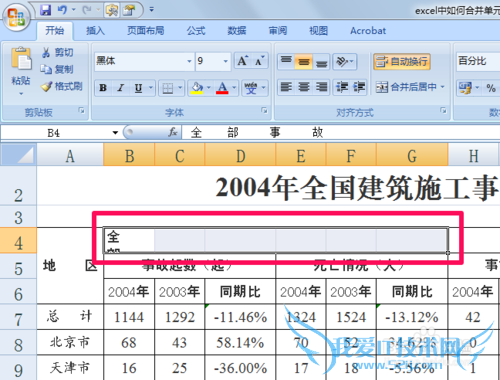Viewport: 500px width, 380px height.
Task: Expand borders dropdown arrow
Action: (x=180, y=88)
